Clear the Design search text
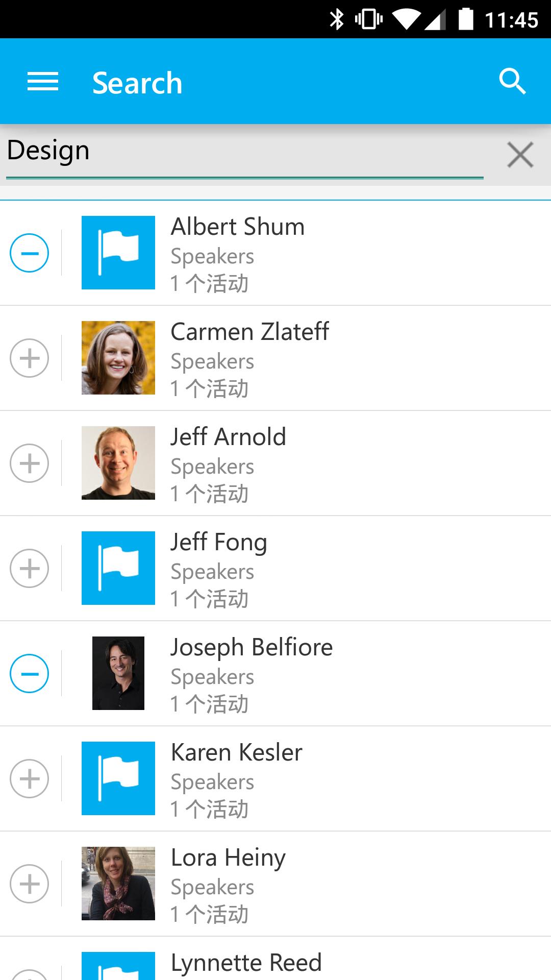551x980 pixels. [520, 155]
